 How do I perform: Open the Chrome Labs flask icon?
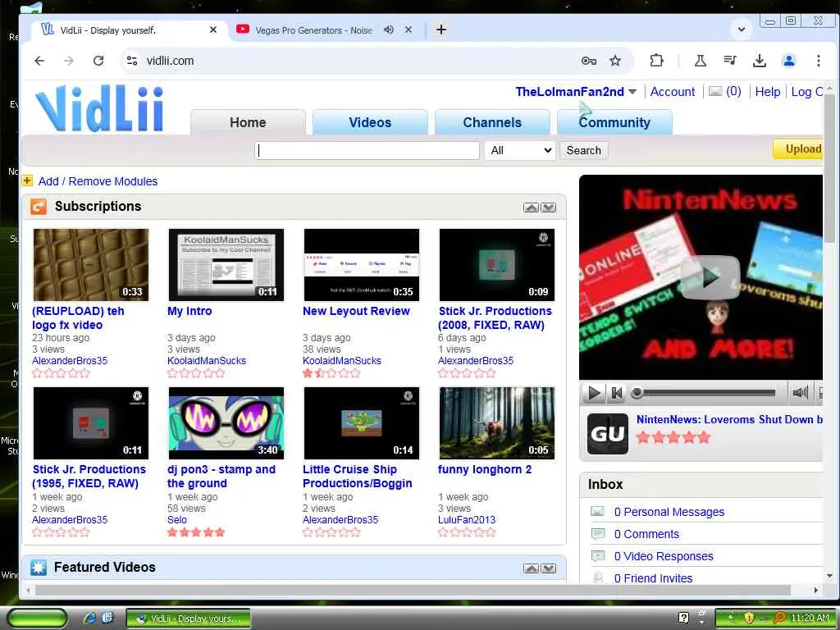click(701, 61)
